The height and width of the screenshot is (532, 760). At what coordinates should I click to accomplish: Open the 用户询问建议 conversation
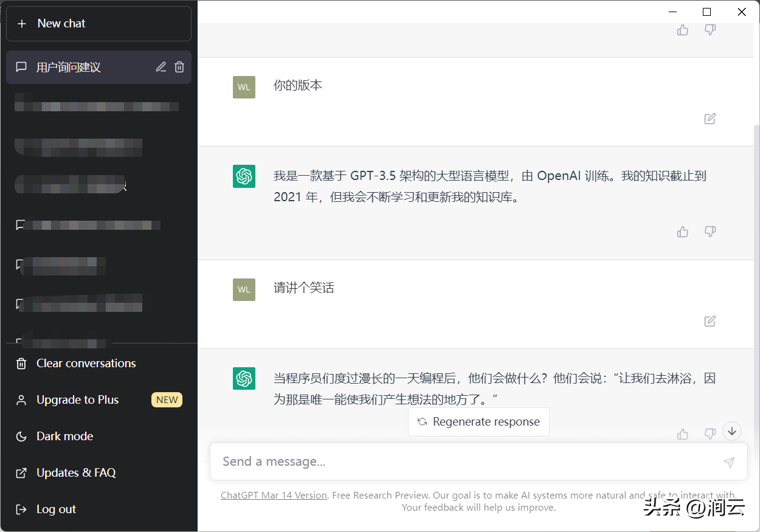click(98, 67)
